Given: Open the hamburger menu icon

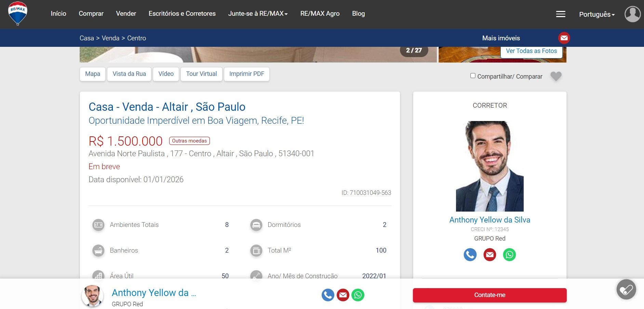Looking at the screenshot, I should tap(561, 14).
